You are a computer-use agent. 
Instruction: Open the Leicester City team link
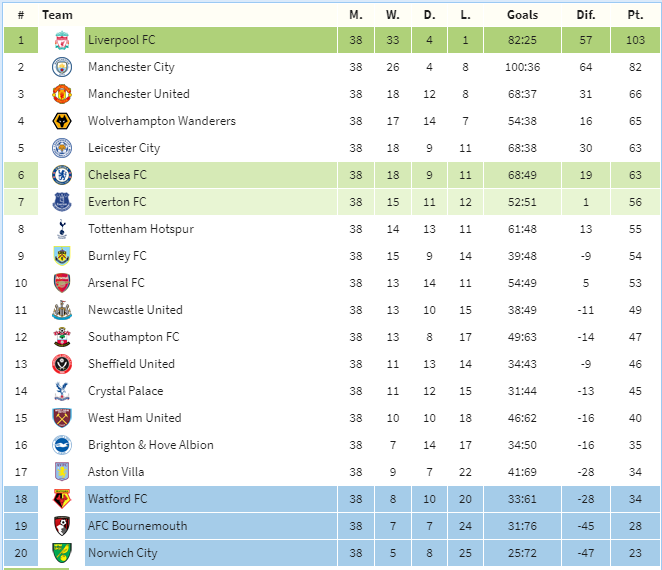click(124, 148)
